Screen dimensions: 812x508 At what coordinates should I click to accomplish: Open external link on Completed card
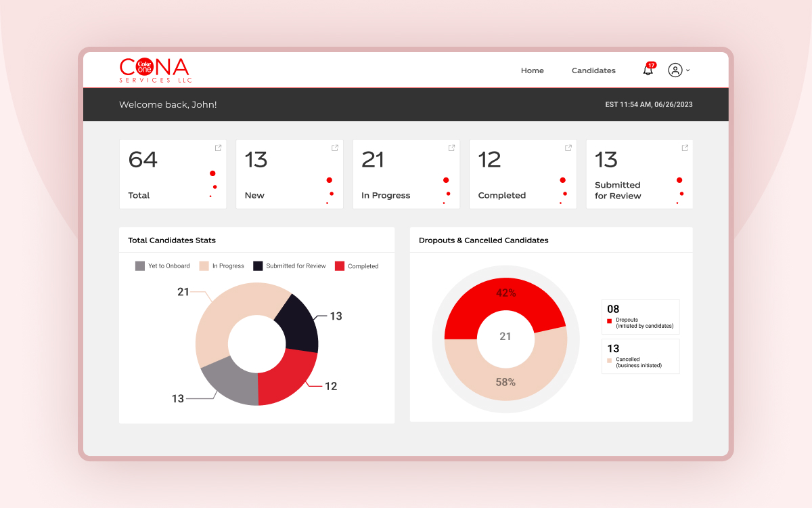pos(568,148)
